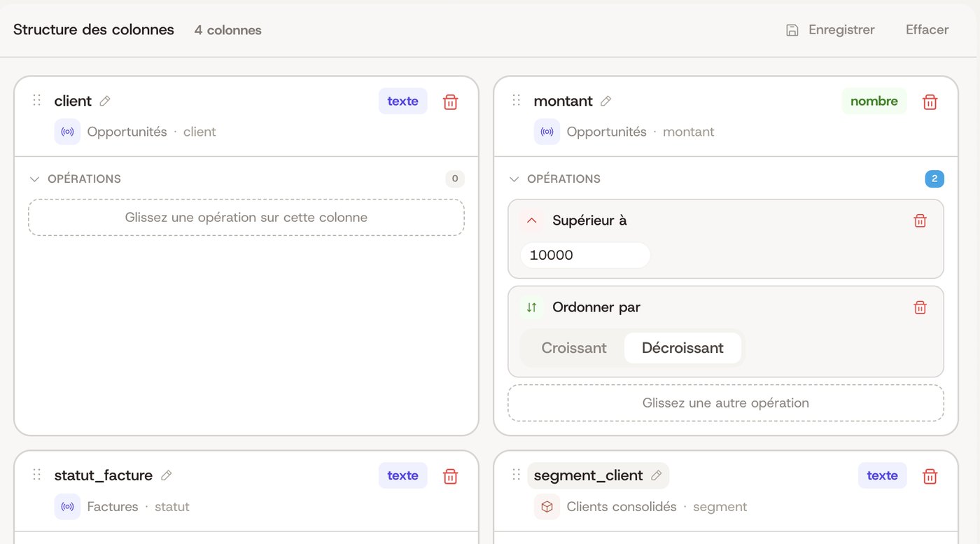Click the 'Structure des colonnes' heading
Viewport: 980px width, 544px height.
(94, 29)
